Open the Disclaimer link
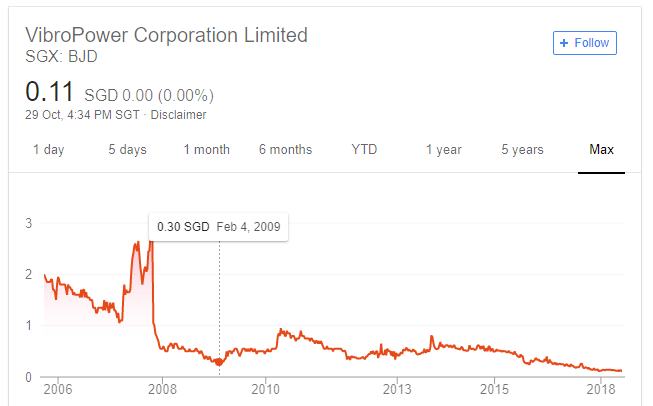This screenshot has width=653, height=406. [178, 115]
